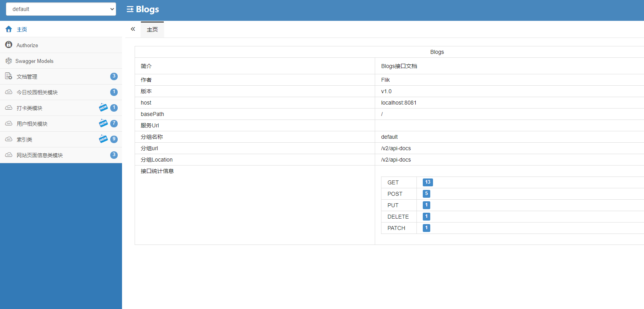Click the Blogs header title

coord(148,9)
